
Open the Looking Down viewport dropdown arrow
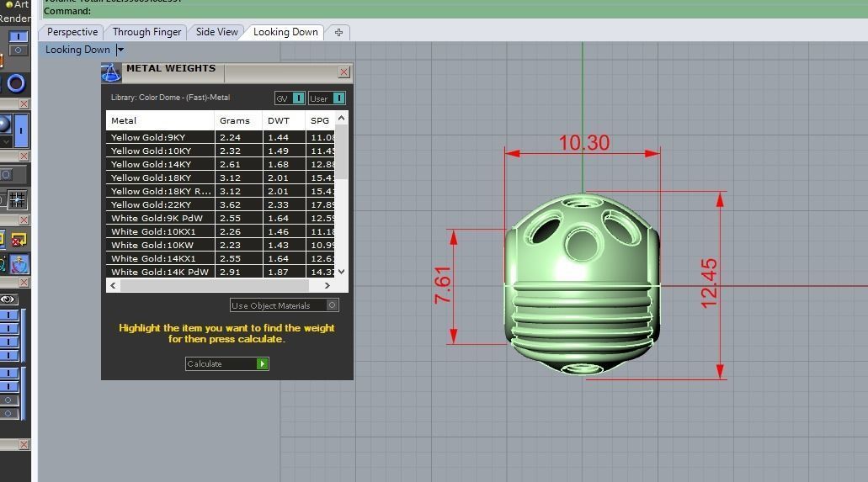[x=120, y=50]
